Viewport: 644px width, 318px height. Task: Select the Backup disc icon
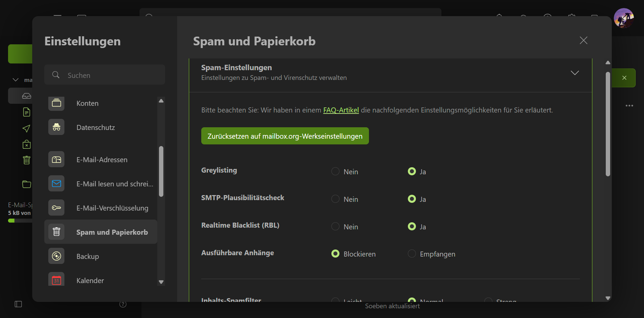click(56, 256)
